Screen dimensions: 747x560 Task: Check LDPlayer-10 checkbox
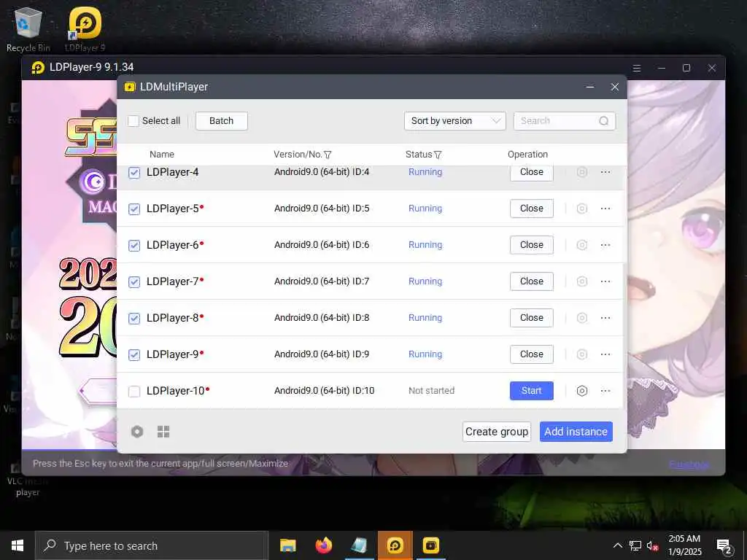tap(134, 392)
